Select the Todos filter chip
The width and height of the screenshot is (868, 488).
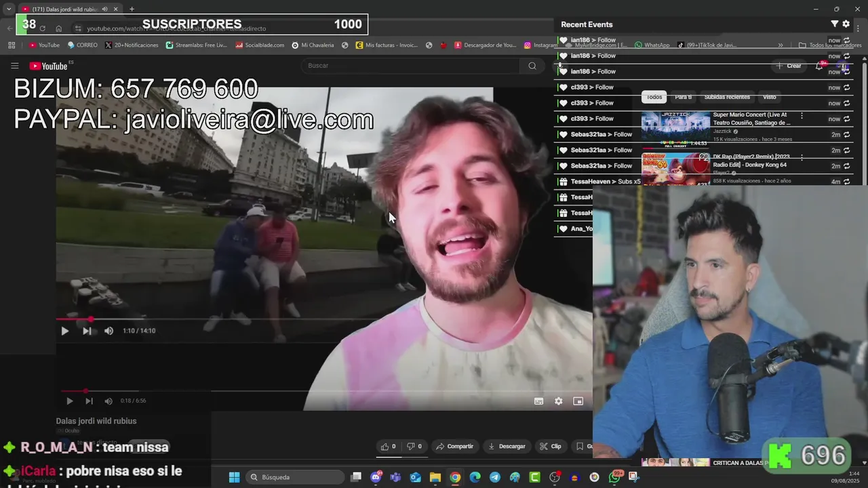coord(654,97)
